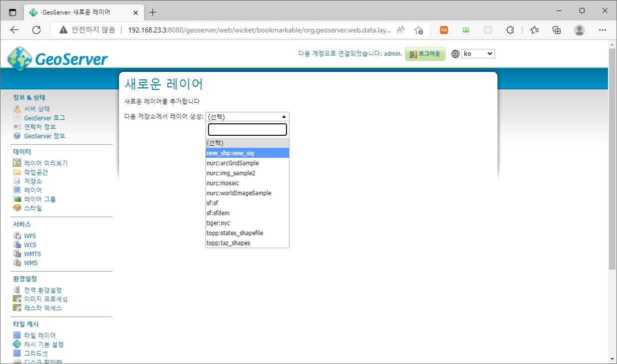Screen dimensions: 617x364
Task: Select topp:states_shapefile option
Action: point(247,233)
